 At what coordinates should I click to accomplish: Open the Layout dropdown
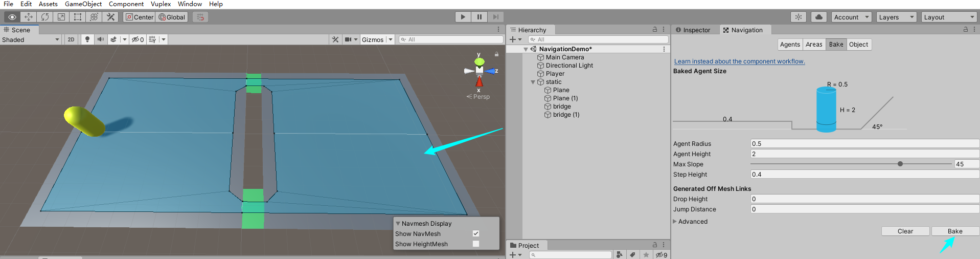(950, 17)
